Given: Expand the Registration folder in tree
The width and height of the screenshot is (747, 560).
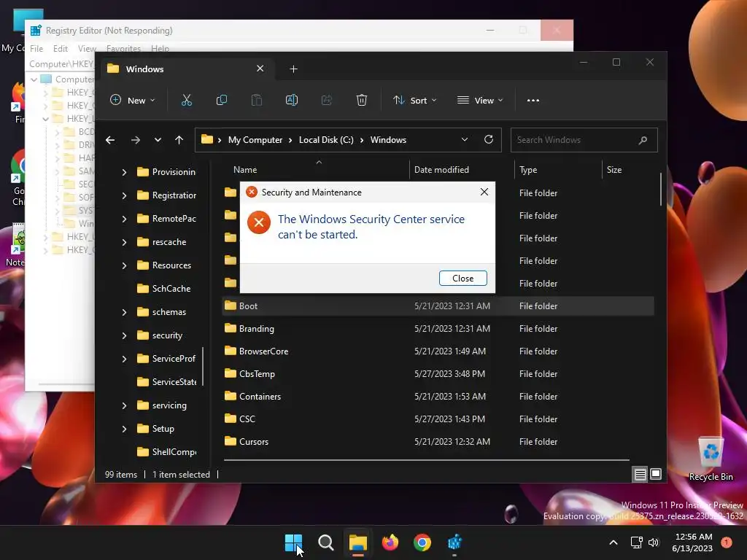Looking at the screenshot, I should tap(124, 195).
